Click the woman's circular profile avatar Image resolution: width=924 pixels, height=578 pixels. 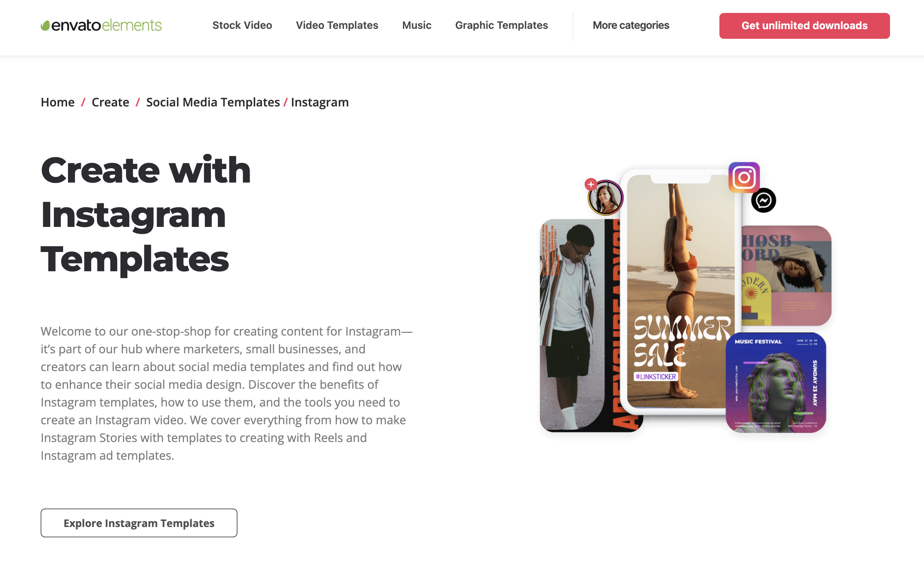coord(605,198)
